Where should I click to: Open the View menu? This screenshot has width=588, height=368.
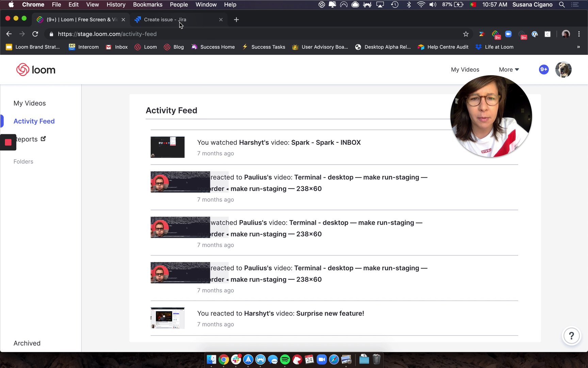pos(93,5)
